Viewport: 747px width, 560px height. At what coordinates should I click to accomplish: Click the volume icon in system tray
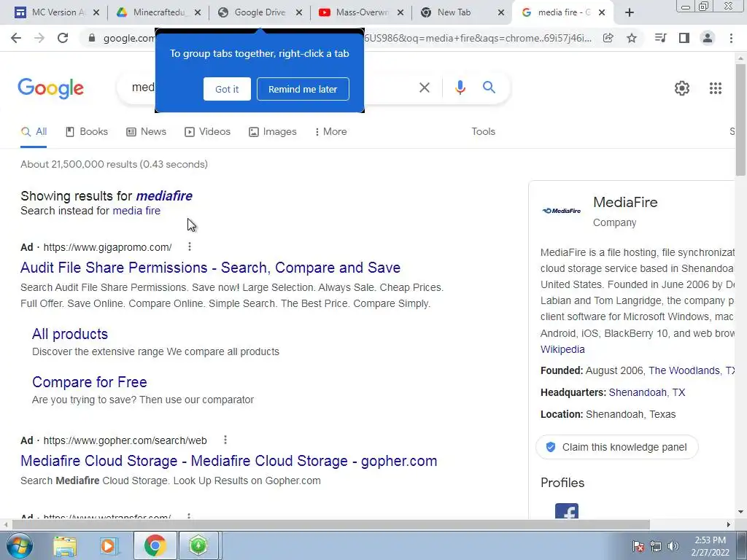673,546
